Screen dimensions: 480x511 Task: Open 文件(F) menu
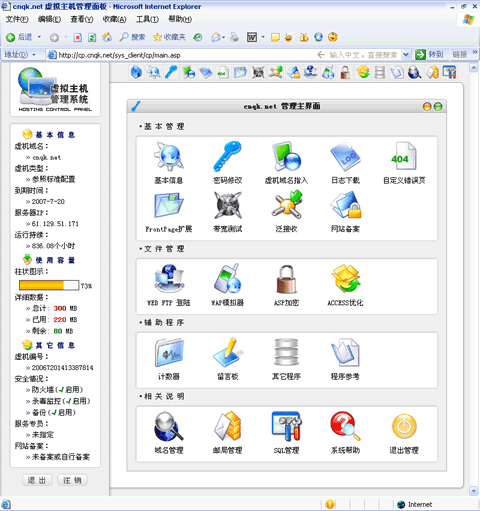[17, 19]
